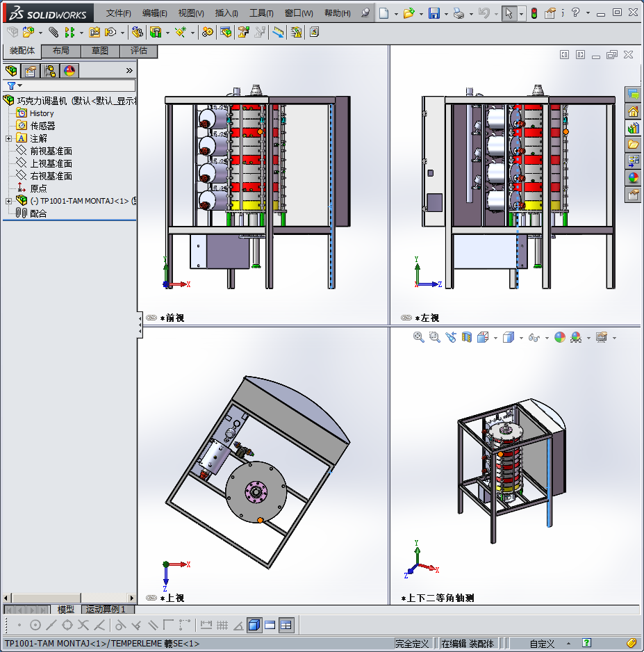Open the Insert Components dropdown arrow
This screenshot has width=644, height=652.
[40, 33]
